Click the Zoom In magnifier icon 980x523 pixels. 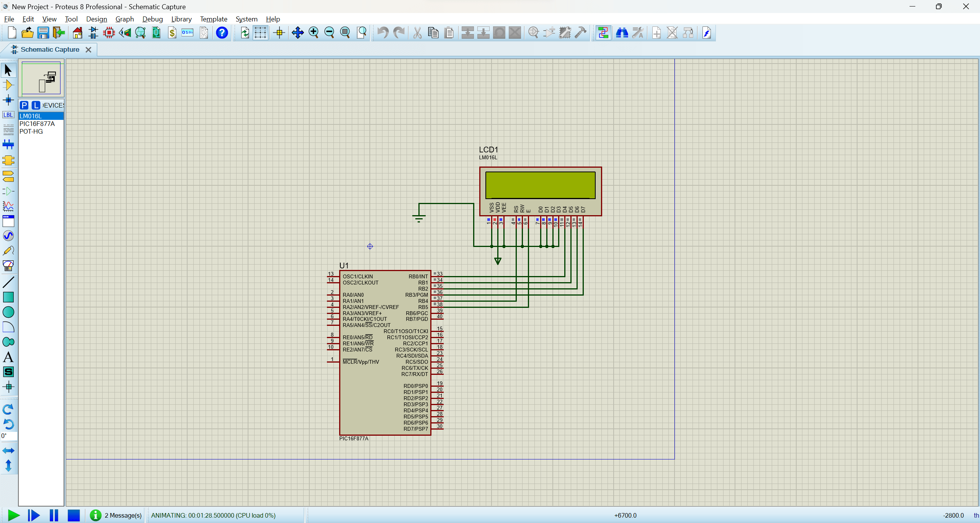coord(314,33)
